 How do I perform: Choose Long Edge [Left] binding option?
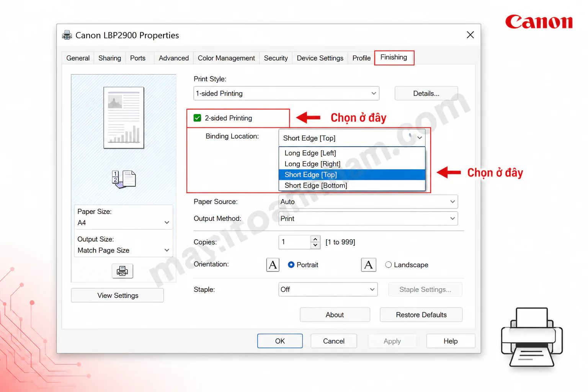coord(352,153)
